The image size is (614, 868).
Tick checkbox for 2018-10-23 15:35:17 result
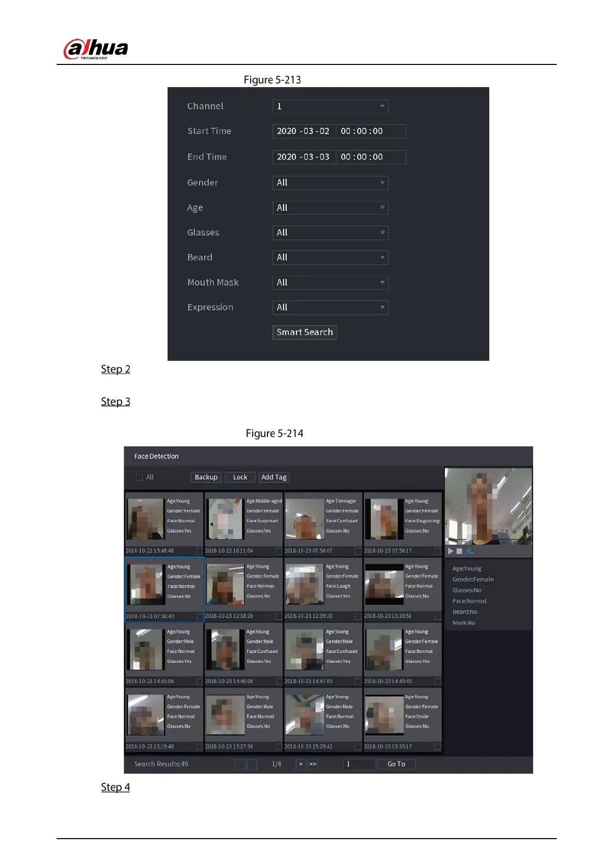pos(438,746)
